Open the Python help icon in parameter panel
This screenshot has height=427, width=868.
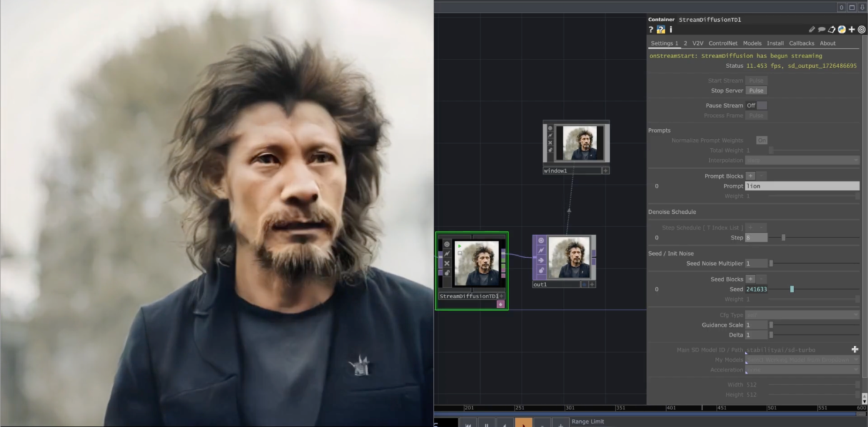tap(660, 29)
